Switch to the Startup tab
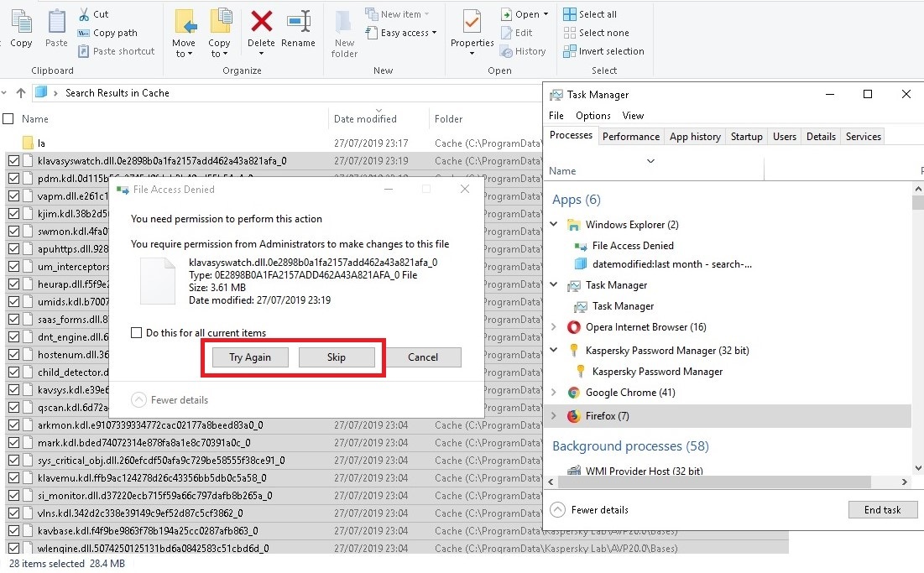The width and height of the screenshot is (924, 573). (747, 137)
